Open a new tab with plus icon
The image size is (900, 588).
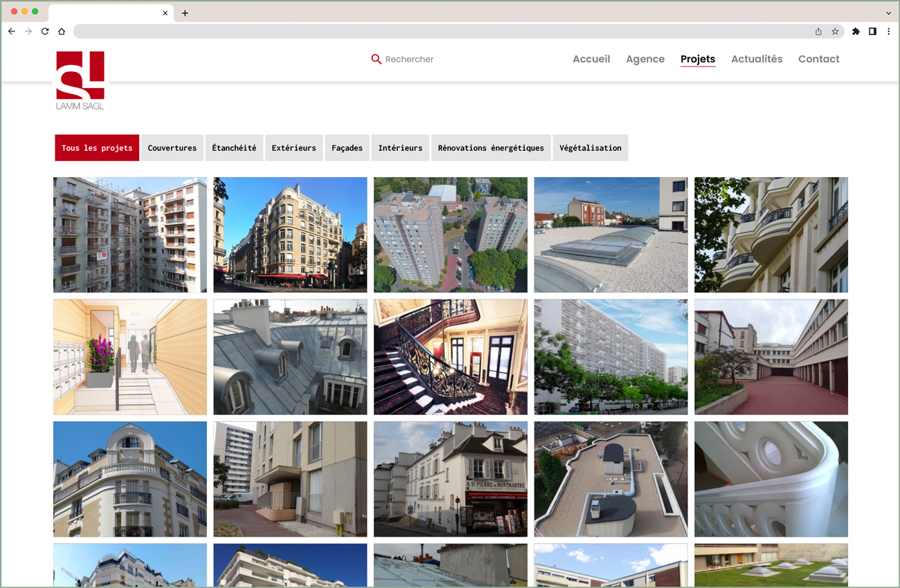(185, 13)
